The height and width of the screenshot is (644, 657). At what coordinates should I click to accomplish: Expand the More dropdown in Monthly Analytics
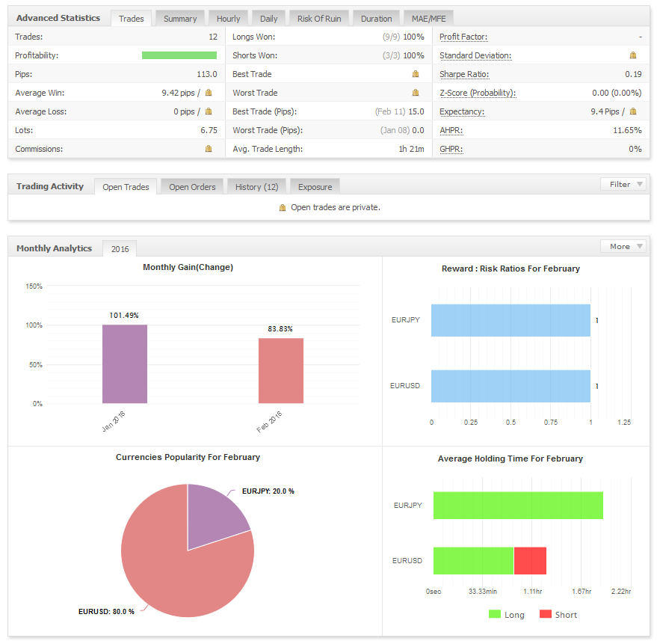pyautogui.click(x=623, y=246)
